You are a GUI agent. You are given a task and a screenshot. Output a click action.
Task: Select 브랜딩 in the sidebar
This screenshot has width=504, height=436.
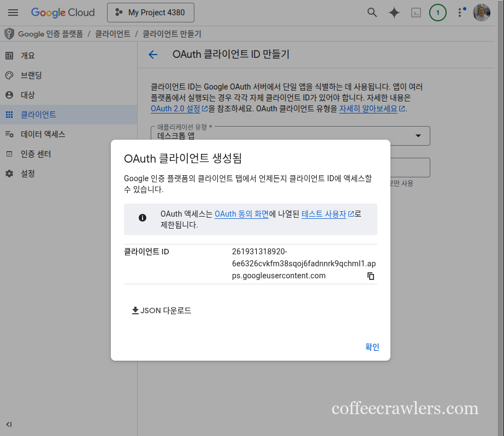31,75
